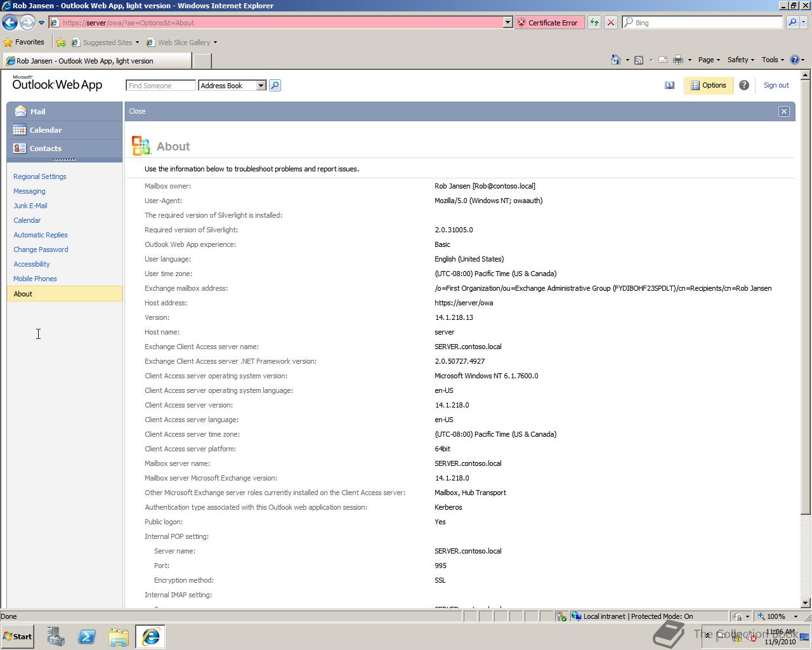Open Change Password option
The image size is (812, 650).
[41, 249]
